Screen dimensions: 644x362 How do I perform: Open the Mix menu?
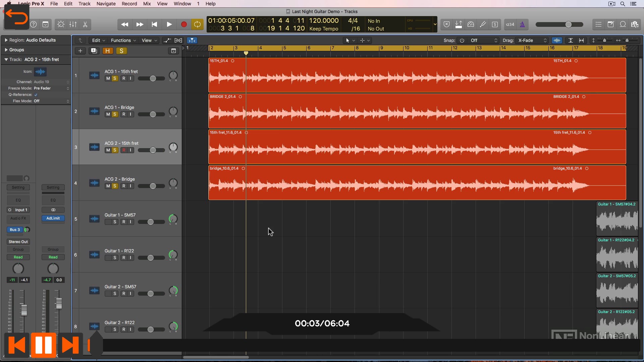tap(147, 4)
